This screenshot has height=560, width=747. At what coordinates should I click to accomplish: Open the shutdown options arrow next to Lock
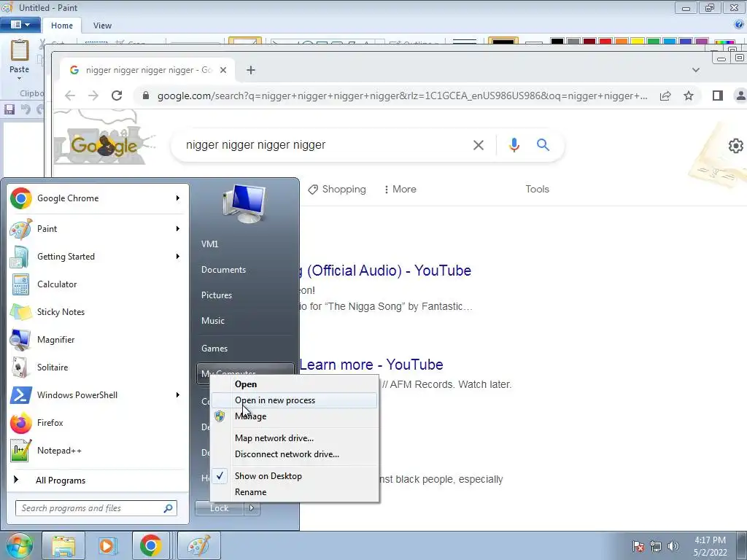pyautogui.click(x=252, y=508)
